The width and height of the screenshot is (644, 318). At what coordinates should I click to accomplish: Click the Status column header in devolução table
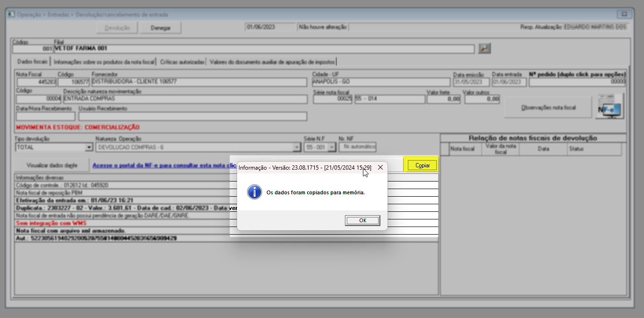(x=575, y=149)
